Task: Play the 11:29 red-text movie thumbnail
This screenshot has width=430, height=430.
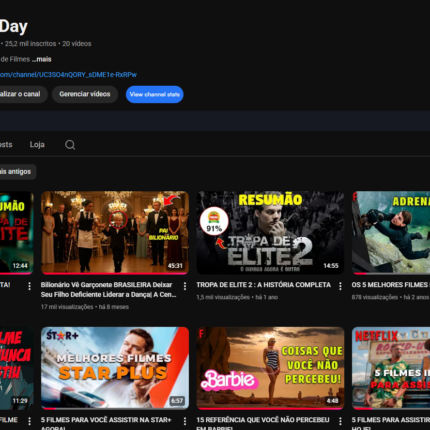Action: coord(17,368)
